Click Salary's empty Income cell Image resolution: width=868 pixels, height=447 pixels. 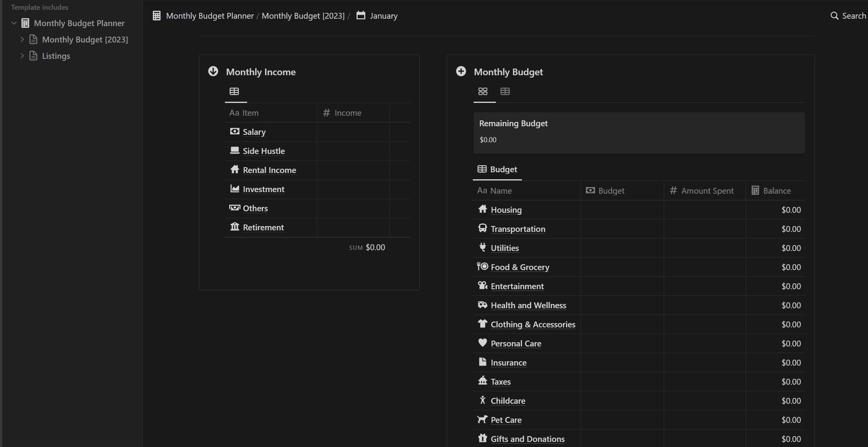353,132
